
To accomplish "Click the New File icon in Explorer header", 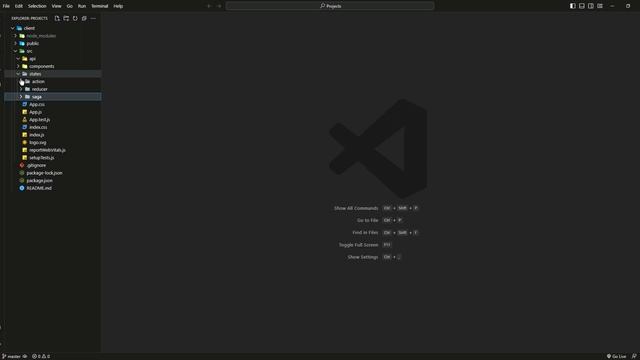I will pyautogui.click(x=57, y=18).
